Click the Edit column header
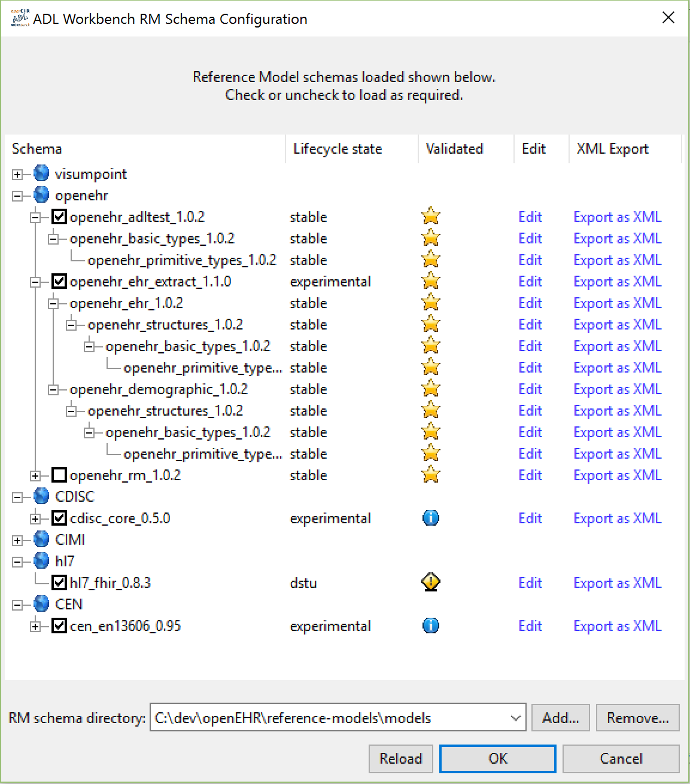This screenshot has width=690, height=784. pyautogui.click(x=542, y=149)
